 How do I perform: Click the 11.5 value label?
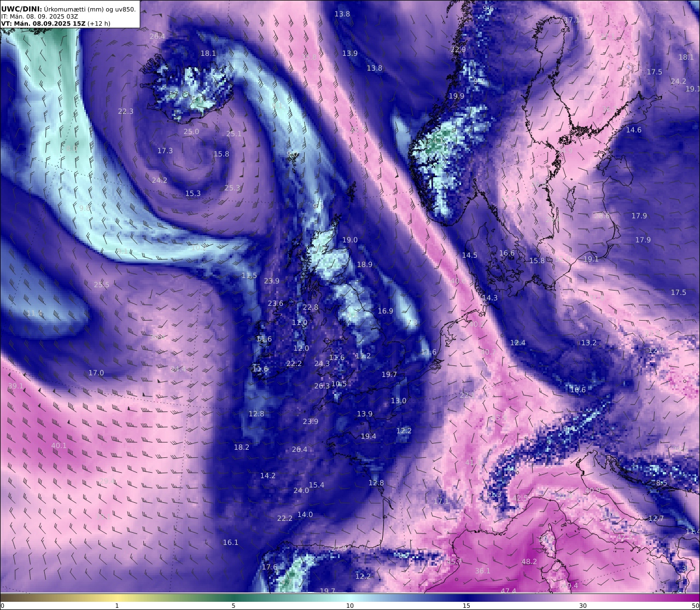(249, 276)
